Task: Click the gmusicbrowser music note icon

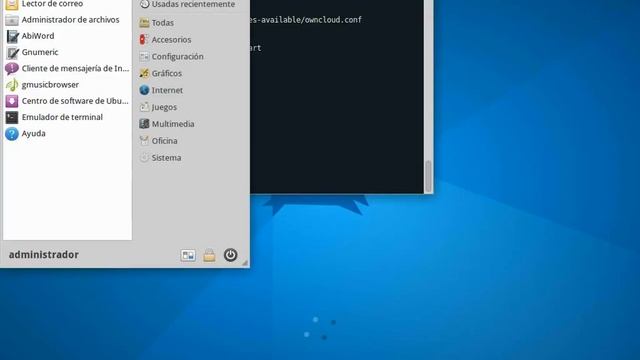Action: tap(12, 85)
